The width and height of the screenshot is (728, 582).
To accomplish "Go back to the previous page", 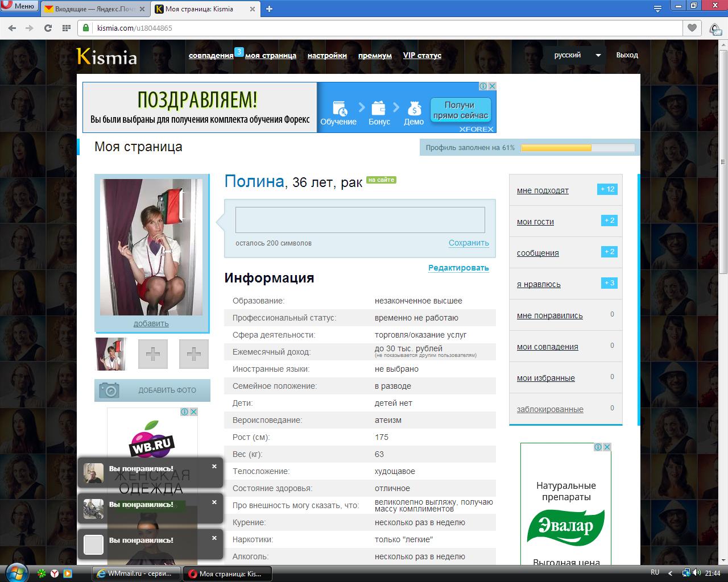I will [13, 28].
